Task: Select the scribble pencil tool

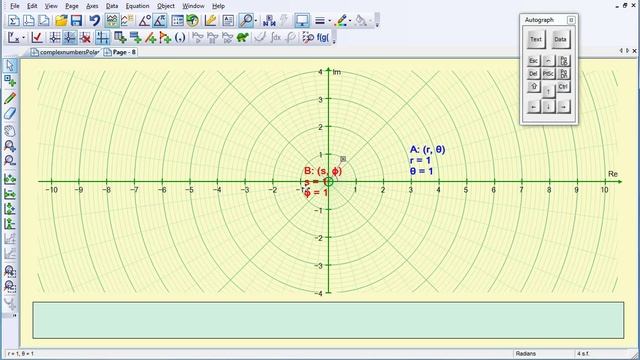Action: pos(10,98)
